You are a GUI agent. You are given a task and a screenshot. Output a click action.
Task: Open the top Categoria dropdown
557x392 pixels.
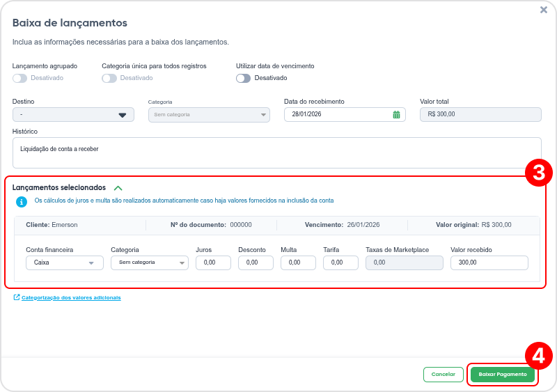click(209, 115)
